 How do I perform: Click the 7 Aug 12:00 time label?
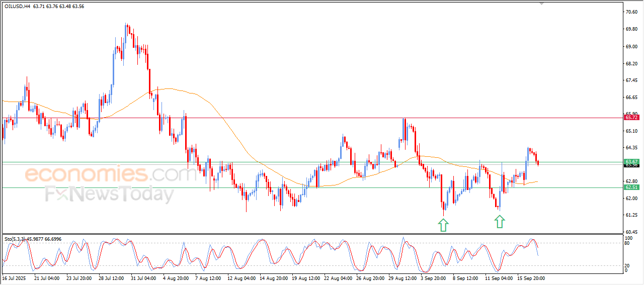[209, 278]
